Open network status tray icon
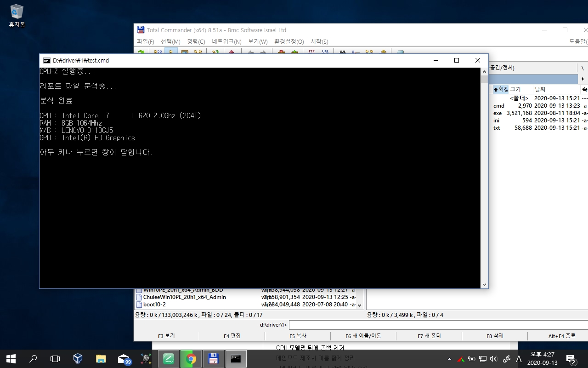 point(483,359)
